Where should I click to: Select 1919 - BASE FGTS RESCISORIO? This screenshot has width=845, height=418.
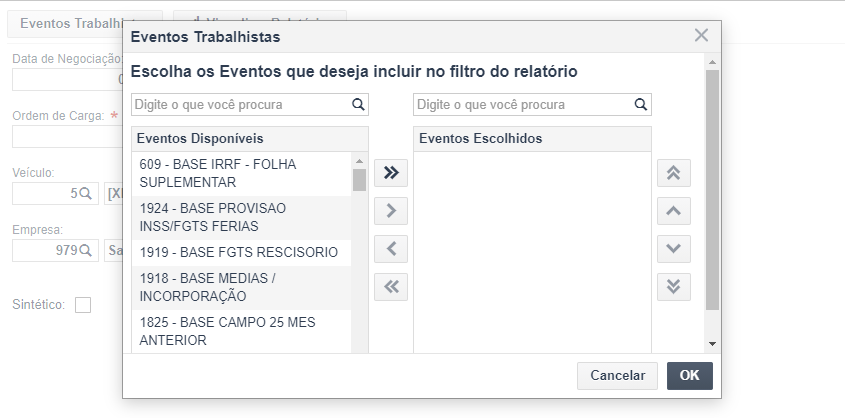point(241,253)
